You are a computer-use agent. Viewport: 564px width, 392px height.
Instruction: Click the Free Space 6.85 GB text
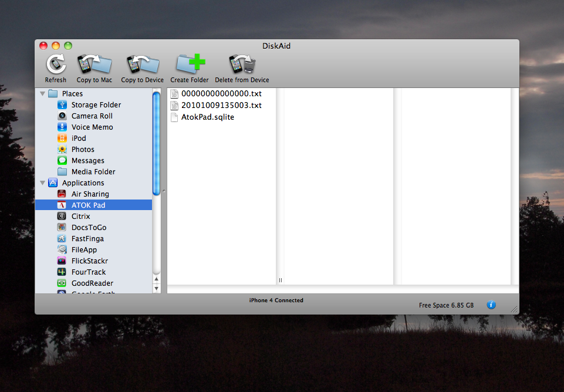tap(446, 305)
